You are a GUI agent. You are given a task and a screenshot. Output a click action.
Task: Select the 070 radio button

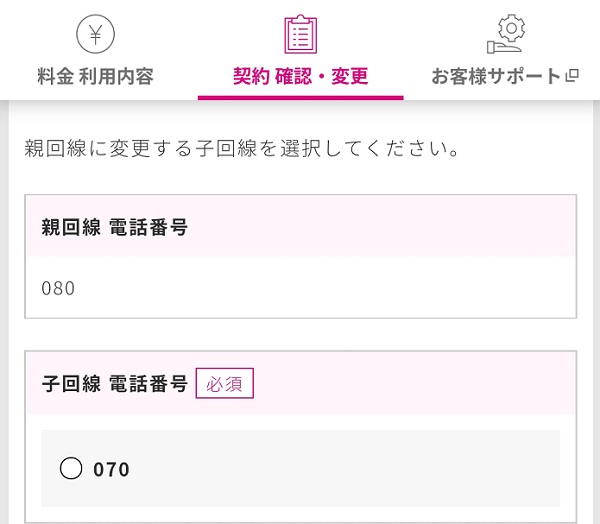[71, 468]
